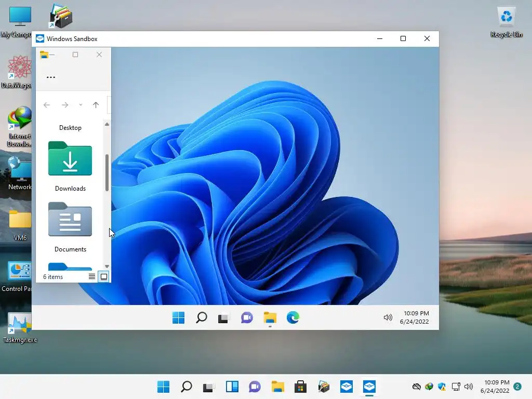Screen dimensions: 532x399
Task: Select Recycle Bin on the desktop
Action: [x=506, y=22]
